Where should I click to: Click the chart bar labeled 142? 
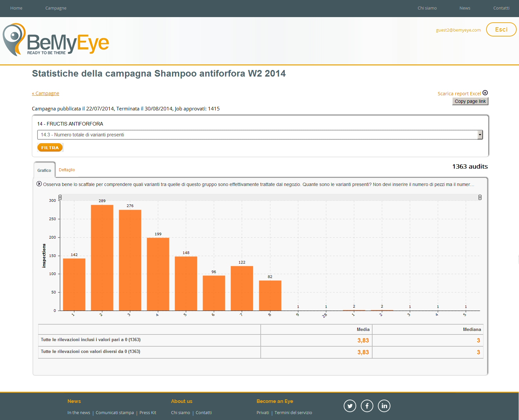pyautogui.click(x=74, y=285)
